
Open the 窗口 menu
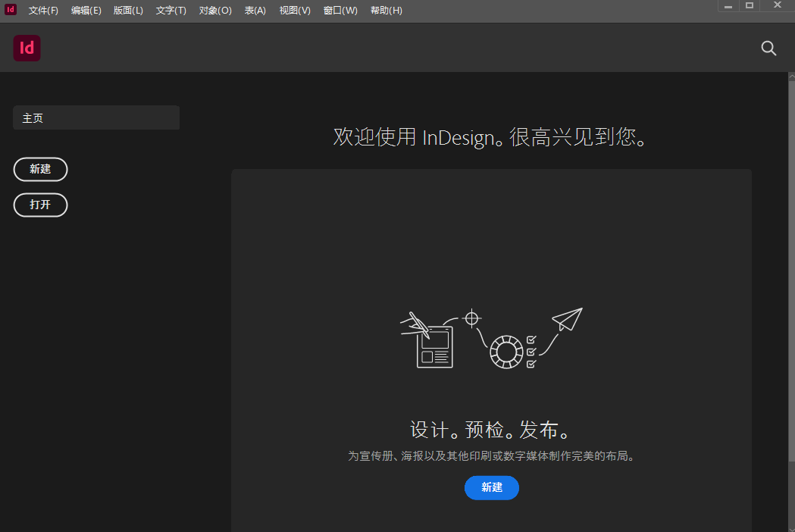tap(340, 10)
